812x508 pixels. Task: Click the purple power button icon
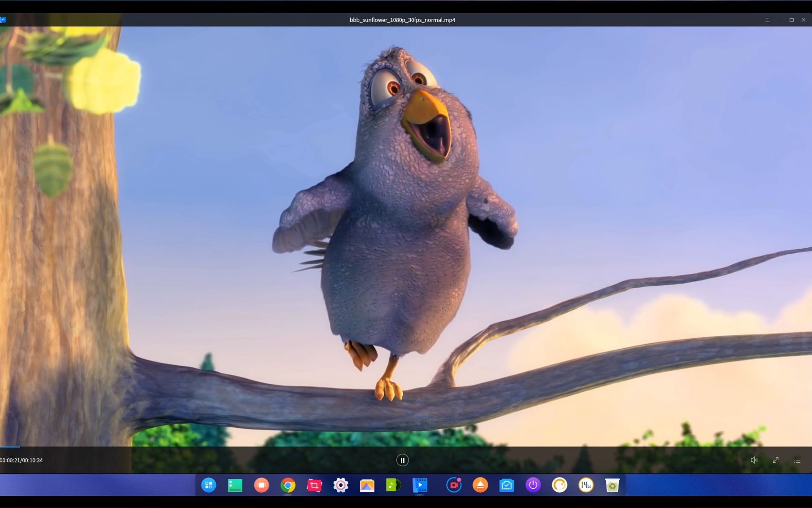[x=533, y=485]
